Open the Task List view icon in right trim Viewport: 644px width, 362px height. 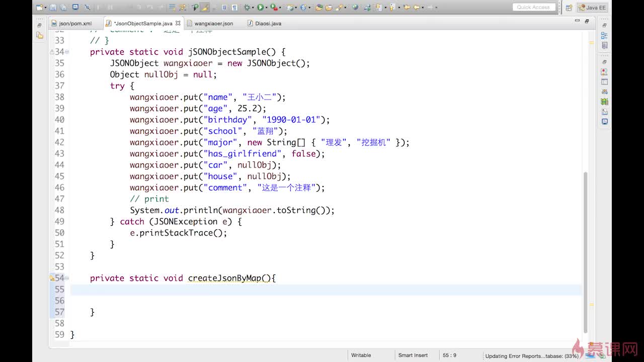pos(604,45)
